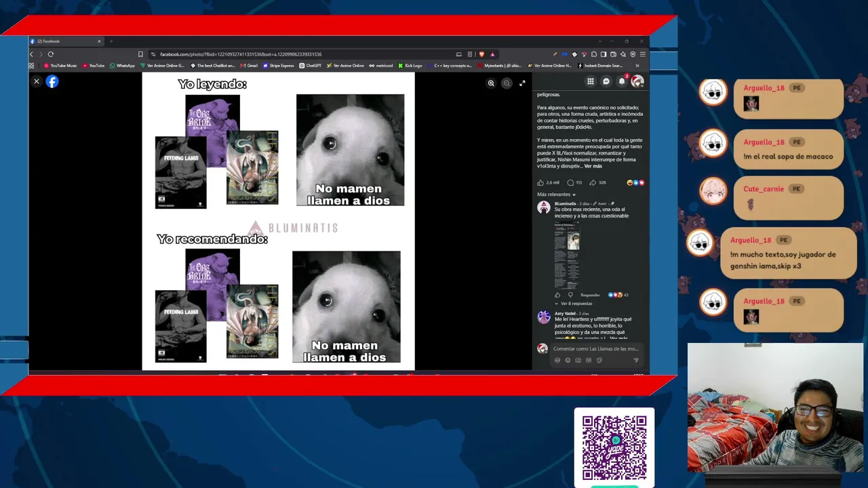This screenshot has height=488, width=868.
Task: Open the Instant Domain Search bookmark
Action: (x=600, y=66)
